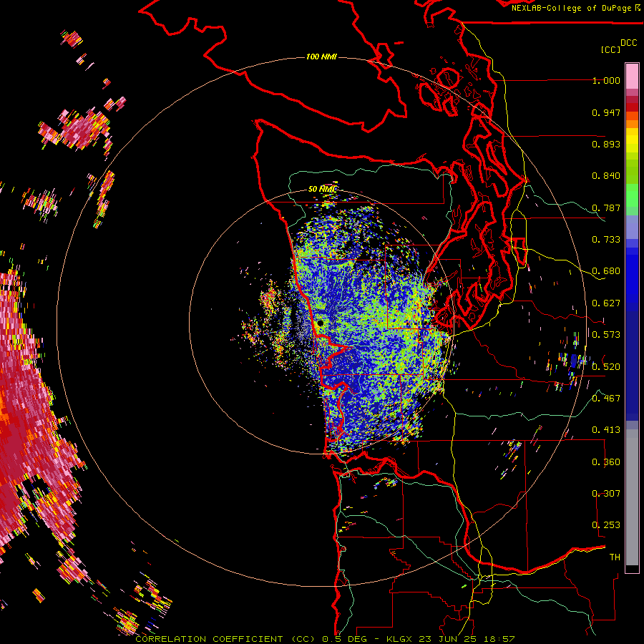Image resolution: width=644 pixels, height=644 pixels.
Task: Click the pink segment of color bar
Action: [x=632, y=76]
